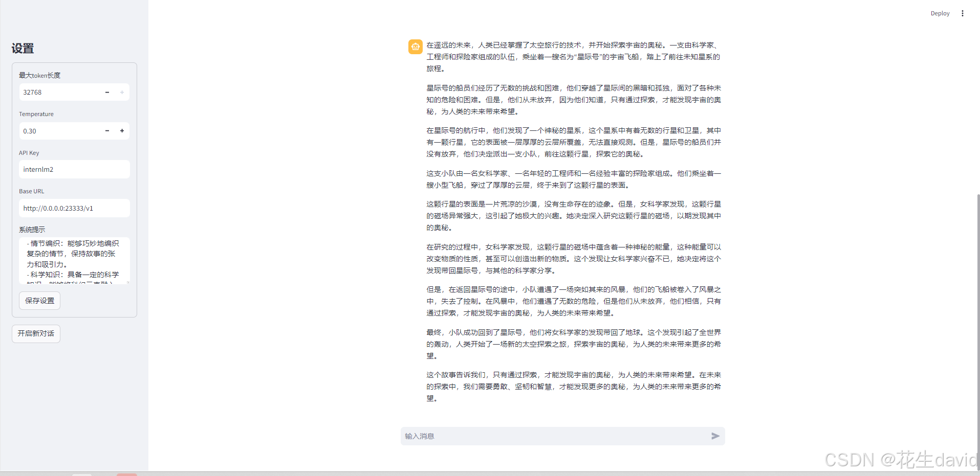
Task: Click paragraph starting 这个故事告诉我们
Action: pos(573,387)
